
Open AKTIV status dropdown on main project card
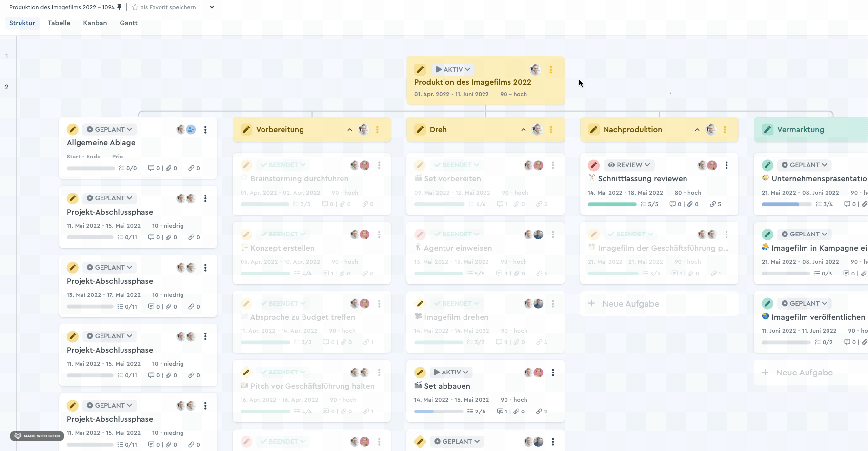(453, 70)
